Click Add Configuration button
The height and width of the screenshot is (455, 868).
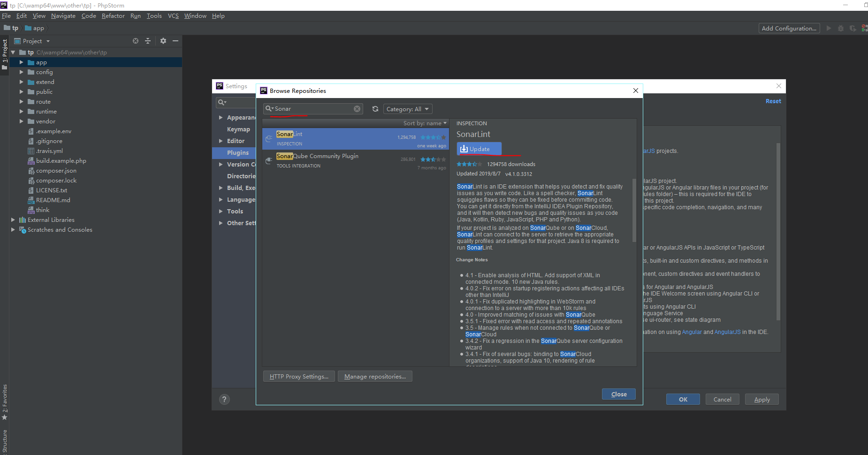(x=789, y=28)
